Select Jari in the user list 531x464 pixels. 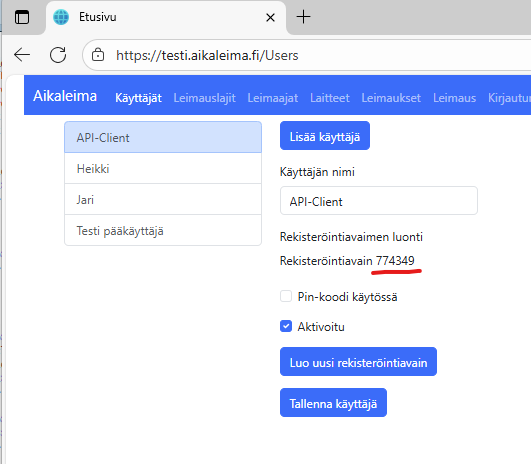(x=163, y=199)
